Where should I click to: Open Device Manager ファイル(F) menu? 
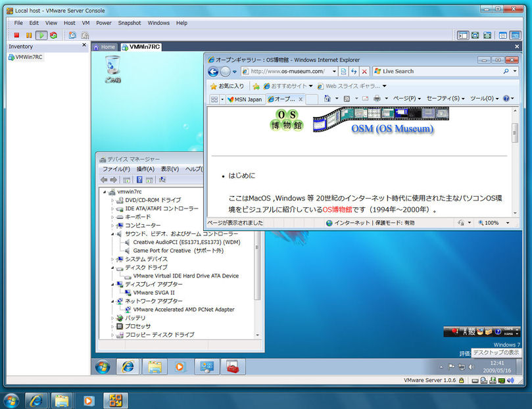pos(116,169)
